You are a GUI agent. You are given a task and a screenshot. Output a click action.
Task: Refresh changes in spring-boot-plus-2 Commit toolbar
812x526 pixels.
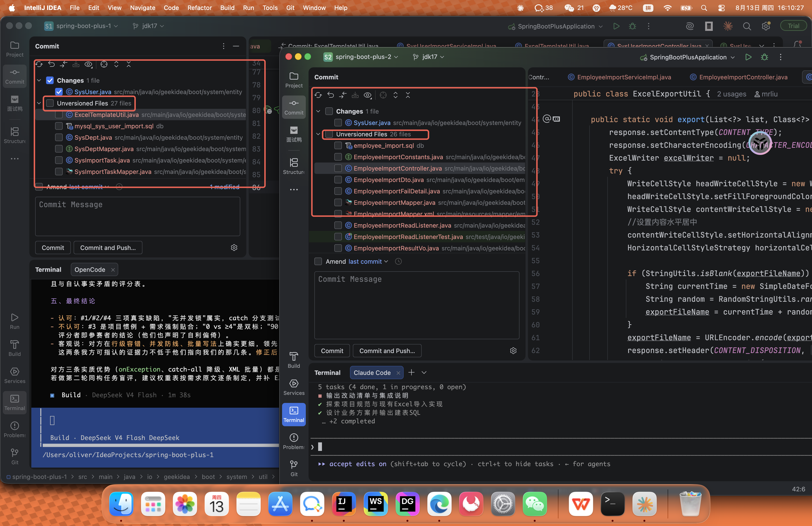pos(318,95)
